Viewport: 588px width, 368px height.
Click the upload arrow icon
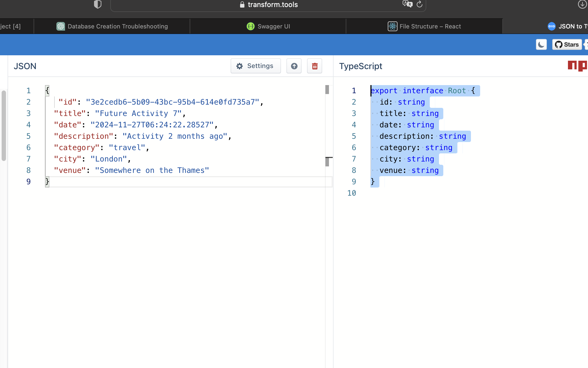click(x=294, y=66)
